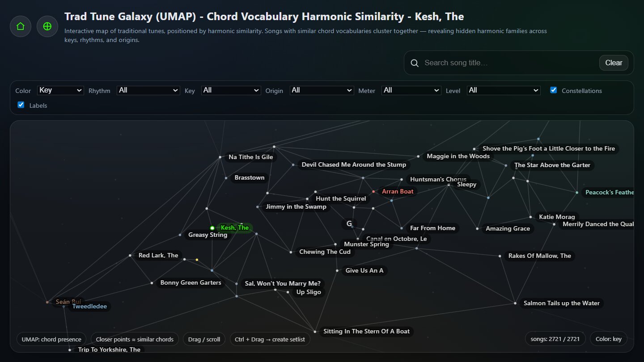This screenshot has height=362, width=644.
Task: Click the green crosshair recenter icon
Action: coord(47,26)
